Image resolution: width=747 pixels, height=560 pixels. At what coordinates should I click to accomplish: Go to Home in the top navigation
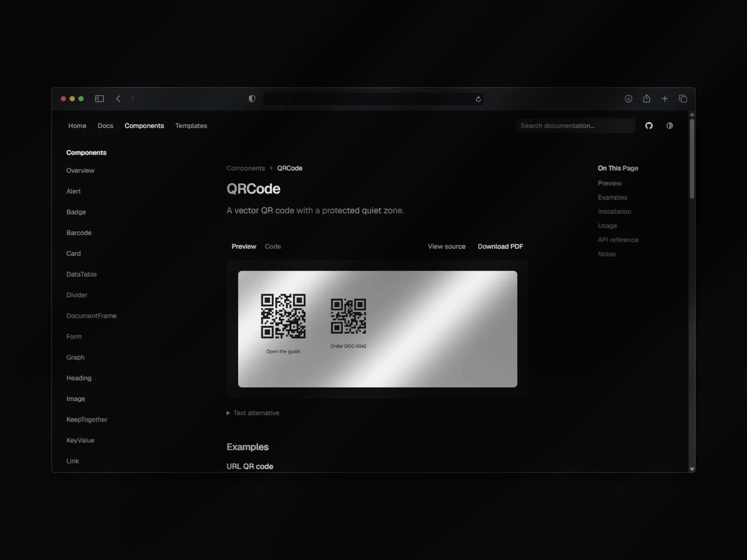[77, 126]
